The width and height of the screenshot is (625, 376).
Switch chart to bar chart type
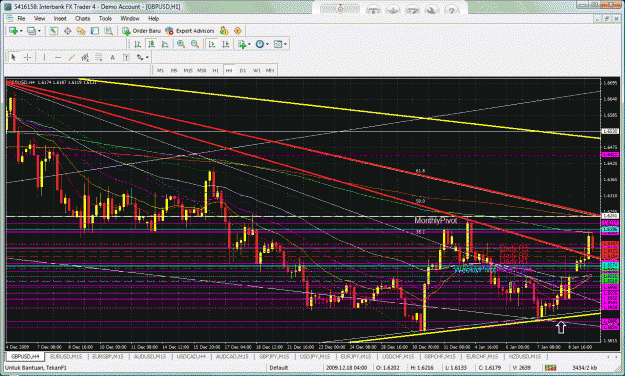point(138,44)
